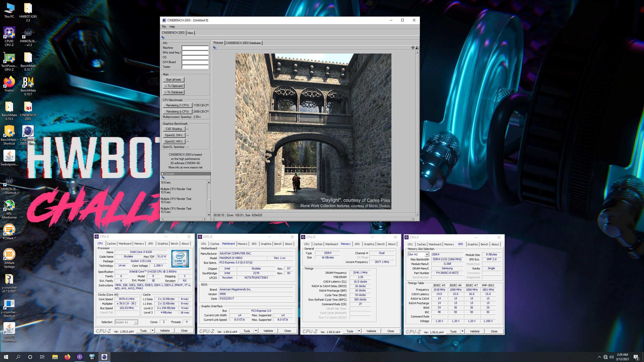The width and height of the screenshot is (644, 362).
Task: Click the Tester input field in CINEBENCH
Action: coord(195,67)
